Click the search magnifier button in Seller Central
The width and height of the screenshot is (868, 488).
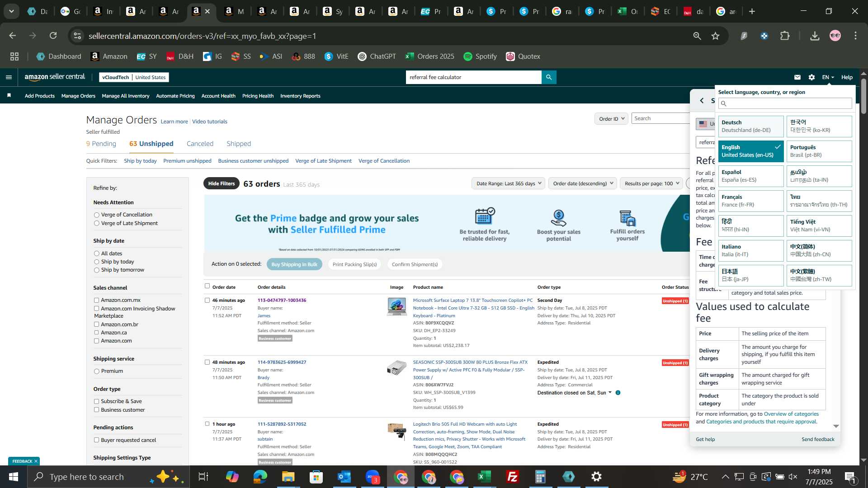coord(549,77)
